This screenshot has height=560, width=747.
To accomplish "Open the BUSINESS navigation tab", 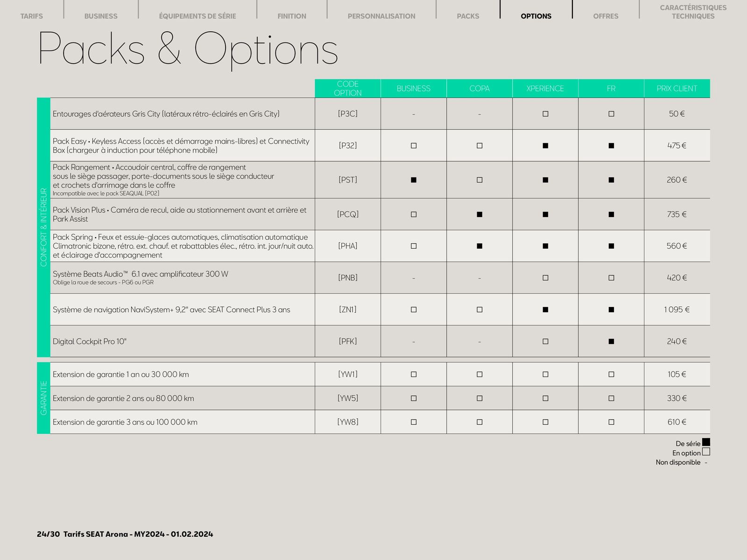I will (x=101, y=16).
